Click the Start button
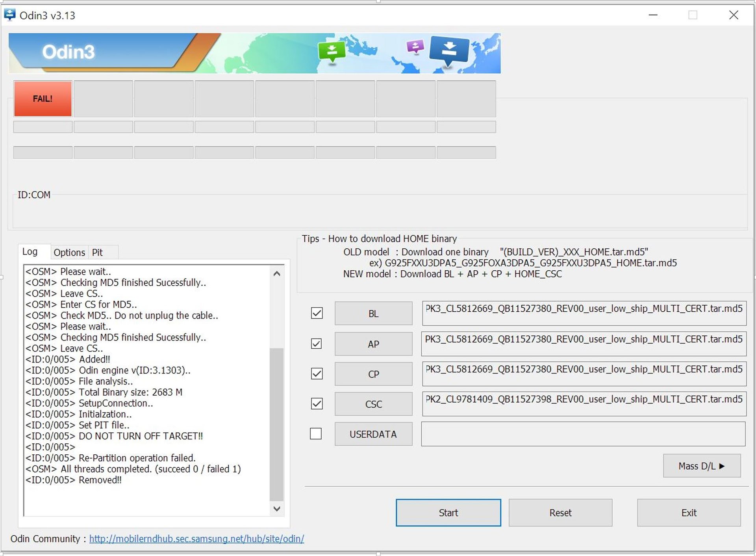The height and width of the screenshot is (556, 756). [448, 513]
